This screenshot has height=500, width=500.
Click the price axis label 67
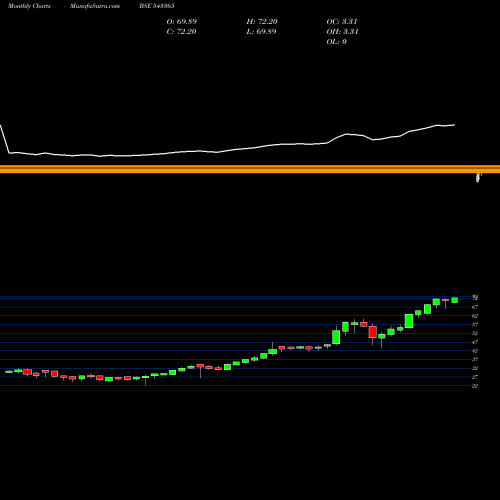tap(475, 307)
